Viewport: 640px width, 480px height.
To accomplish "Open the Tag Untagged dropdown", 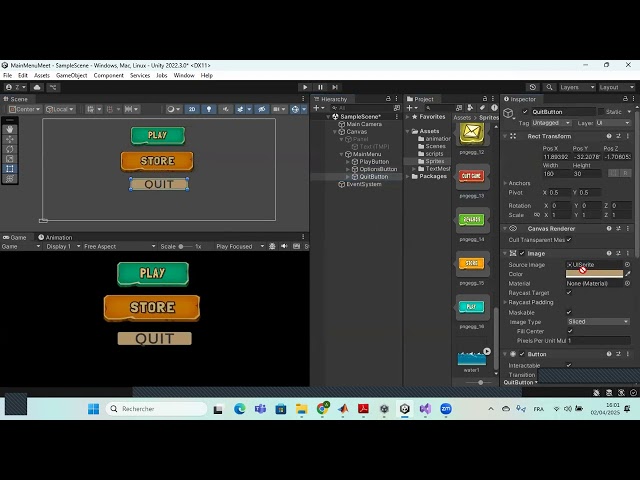I will click(x=551, y=123).
